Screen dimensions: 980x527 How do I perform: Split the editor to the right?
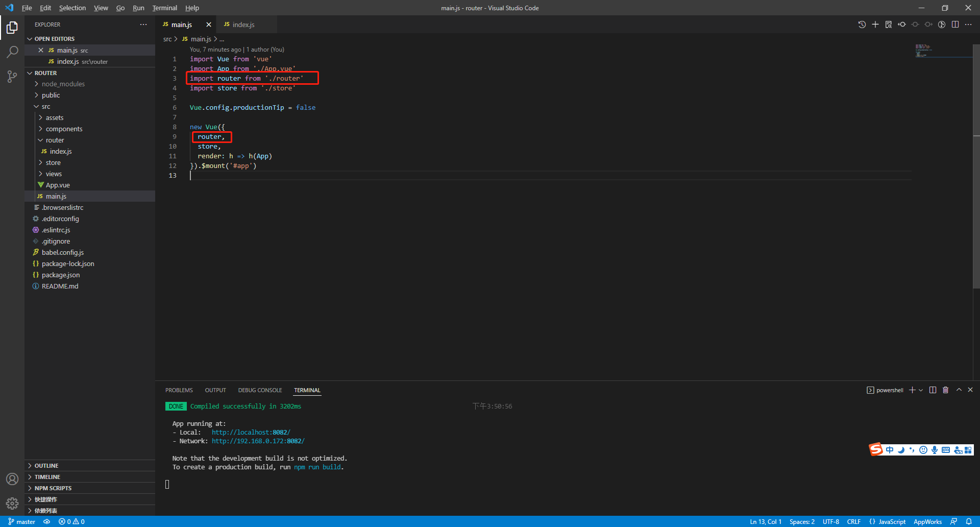click(x=955, y=25)
